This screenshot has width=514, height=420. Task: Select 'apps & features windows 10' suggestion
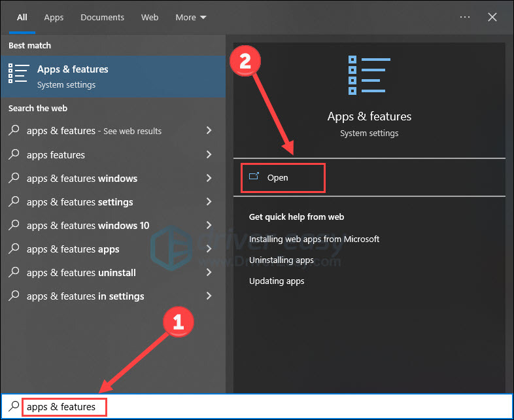pyautogui.click(x=113, y=226)
